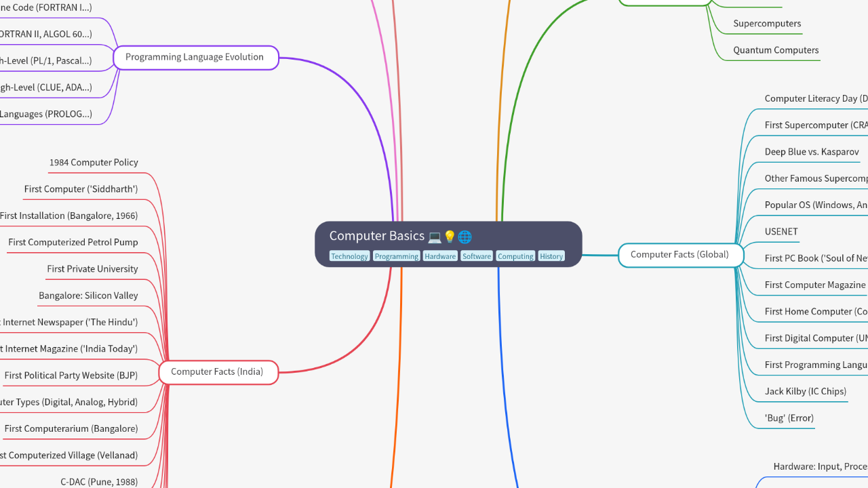This screenshot has height=488, width=868.
Task: Select Internet Newspaper ('The Hindu') item
Action: click(68, 323)
